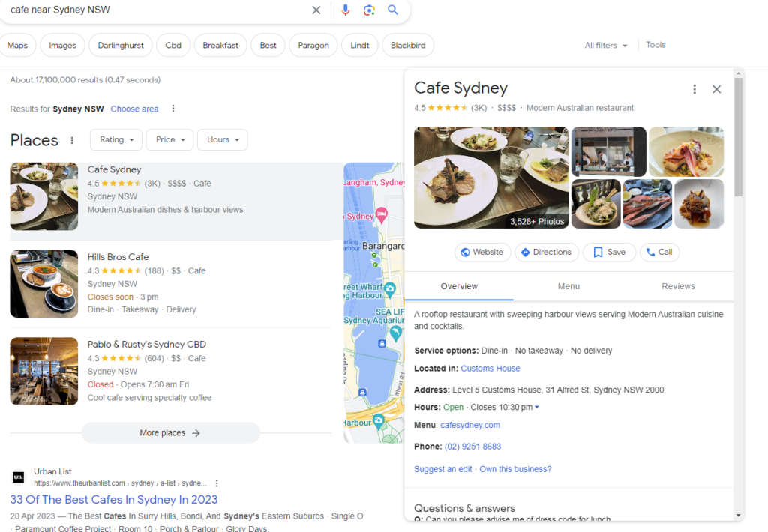Open the Price filter dropdown
768x532 pixels.
(x=170, y=139)
